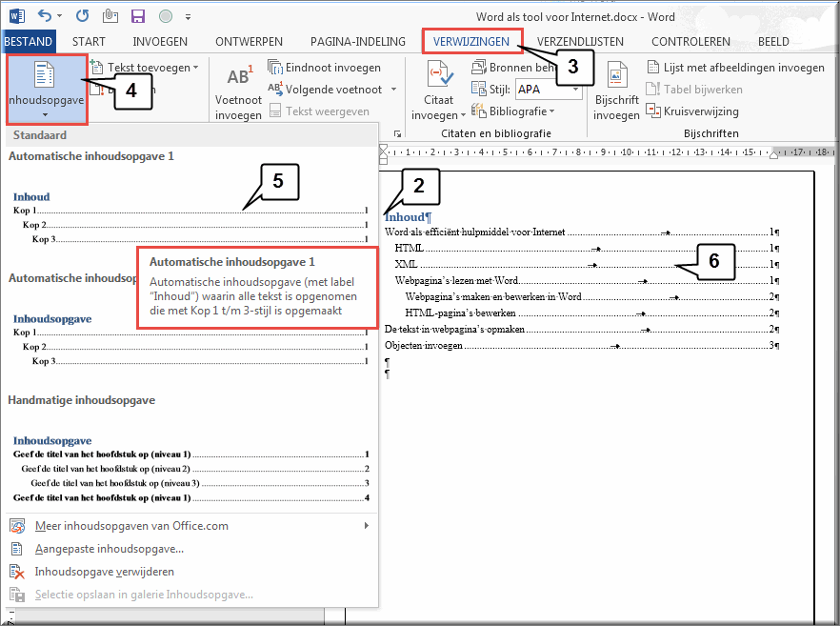The height and width of the screenshot is (626, 840).
Task: Click the Redo (repeat) icon
Action: click(82, 16)
